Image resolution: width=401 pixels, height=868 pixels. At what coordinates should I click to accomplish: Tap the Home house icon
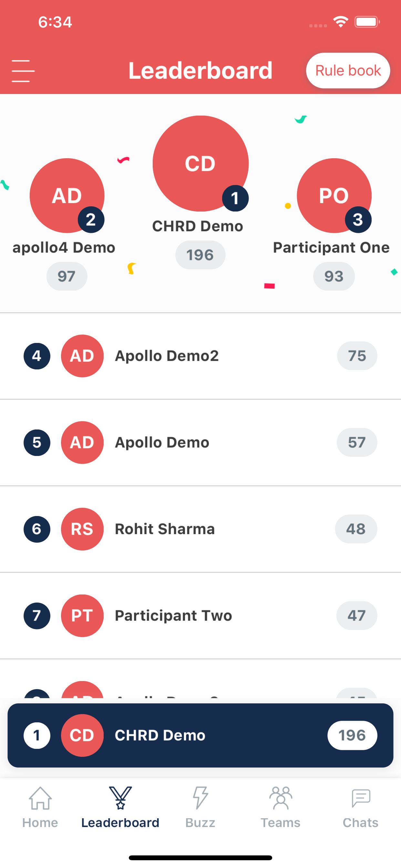tap(40, 798)
